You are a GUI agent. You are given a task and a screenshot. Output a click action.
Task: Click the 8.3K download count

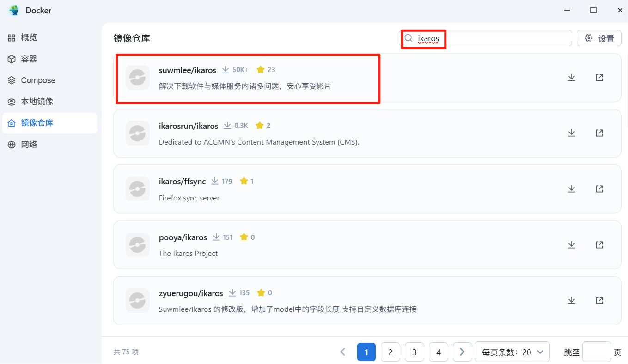241,126
